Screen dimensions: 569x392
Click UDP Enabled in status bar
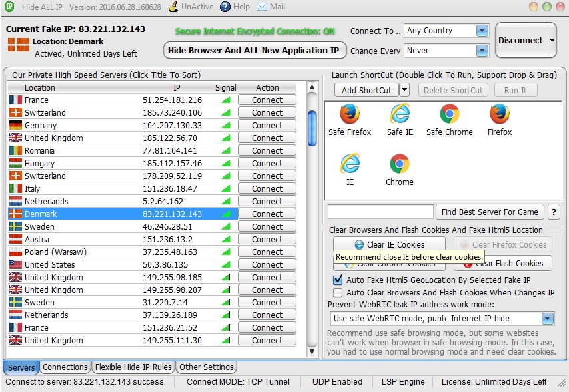pos(337,382)
